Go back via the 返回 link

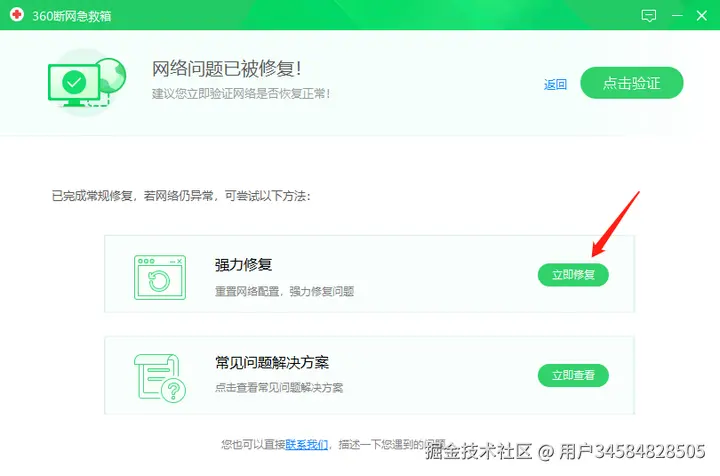pyautogui.click(x=555, y=84)
